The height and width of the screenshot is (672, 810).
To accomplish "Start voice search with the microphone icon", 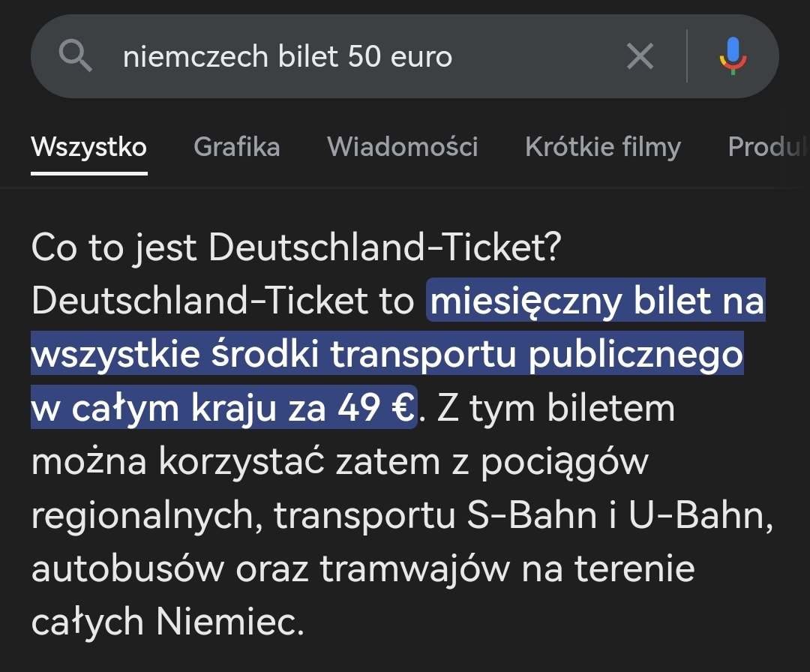I will 733,56.
